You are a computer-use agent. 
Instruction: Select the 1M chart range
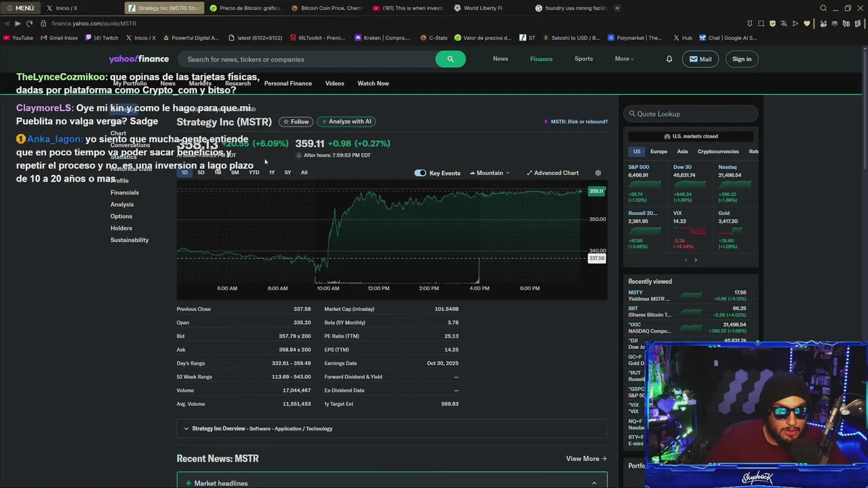pyautogui.click(x=218, y=173)
